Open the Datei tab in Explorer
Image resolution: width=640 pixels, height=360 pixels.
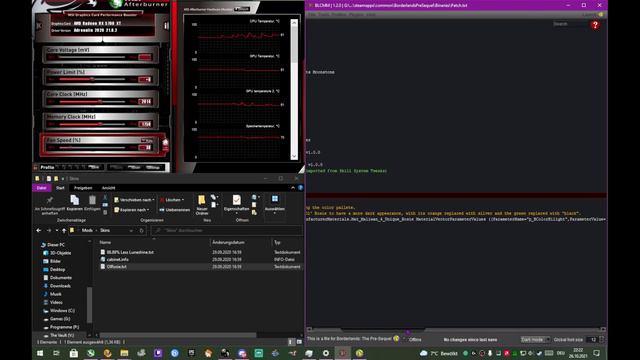click(42, 188)
